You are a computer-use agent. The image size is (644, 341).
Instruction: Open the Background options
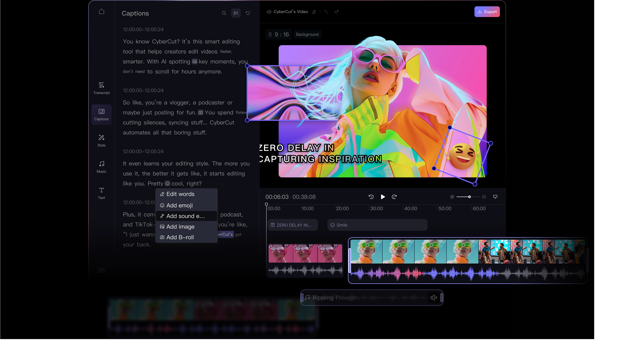[307, 35]
